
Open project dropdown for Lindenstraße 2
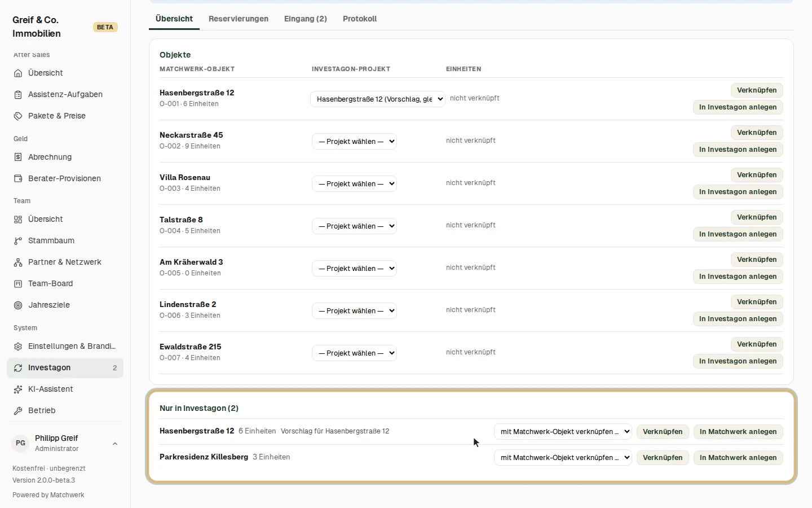pyautogui.click(x=354, y=310)
